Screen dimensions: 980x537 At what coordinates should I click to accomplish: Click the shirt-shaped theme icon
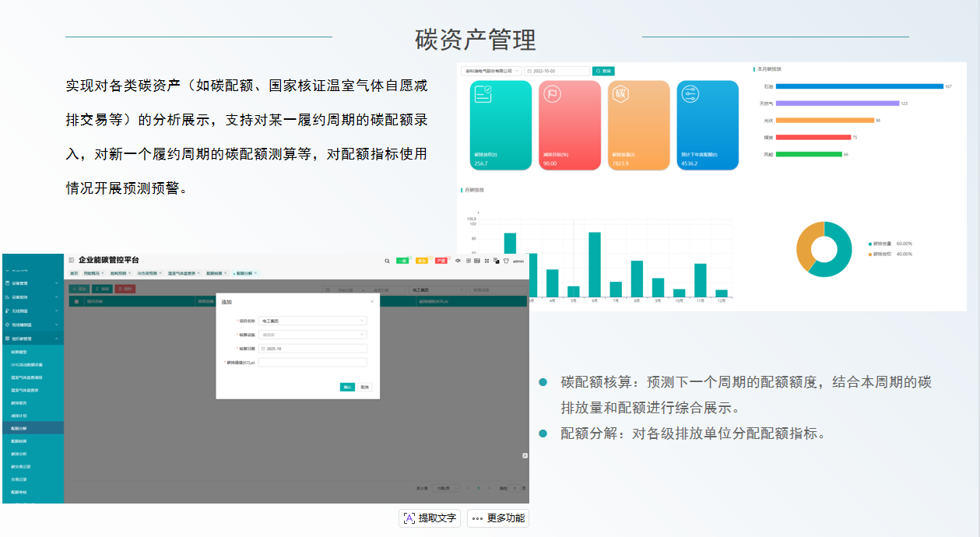[505, 261]
